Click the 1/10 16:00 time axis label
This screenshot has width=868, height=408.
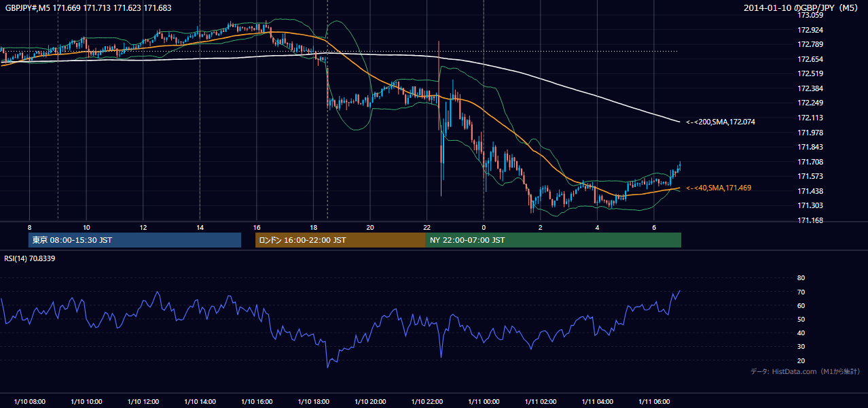256,401
